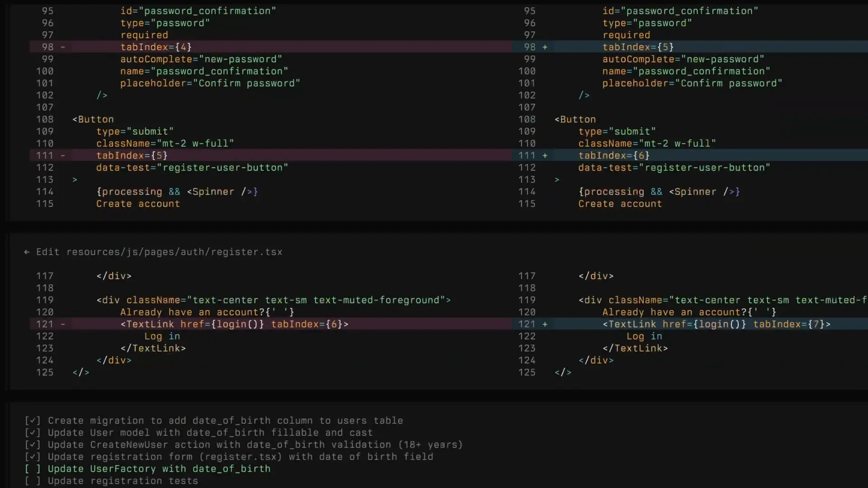Click the plus marker on added line 121
This screenshot has height=488, width=868.
coord(545,324)
